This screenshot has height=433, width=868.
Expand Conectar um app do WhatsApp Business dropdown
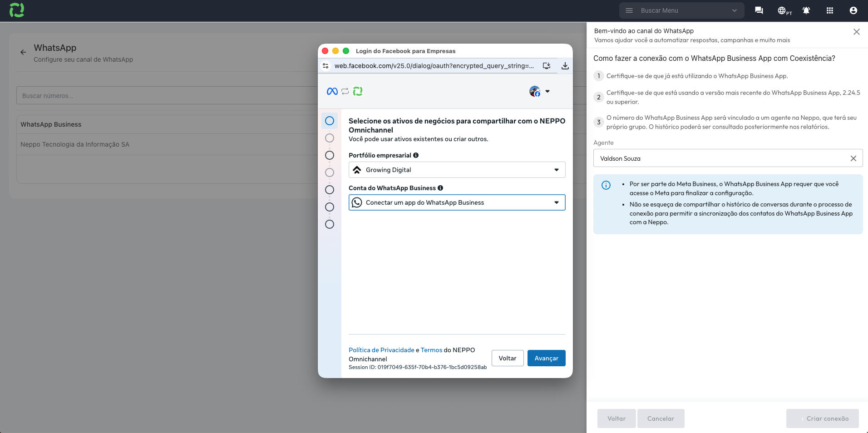457,202
